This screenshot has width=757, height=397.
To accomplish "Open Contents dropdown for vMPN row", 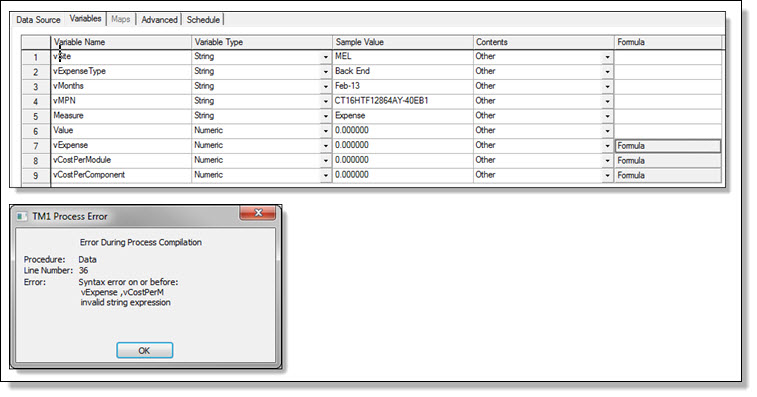I will (x=607, y=101).
